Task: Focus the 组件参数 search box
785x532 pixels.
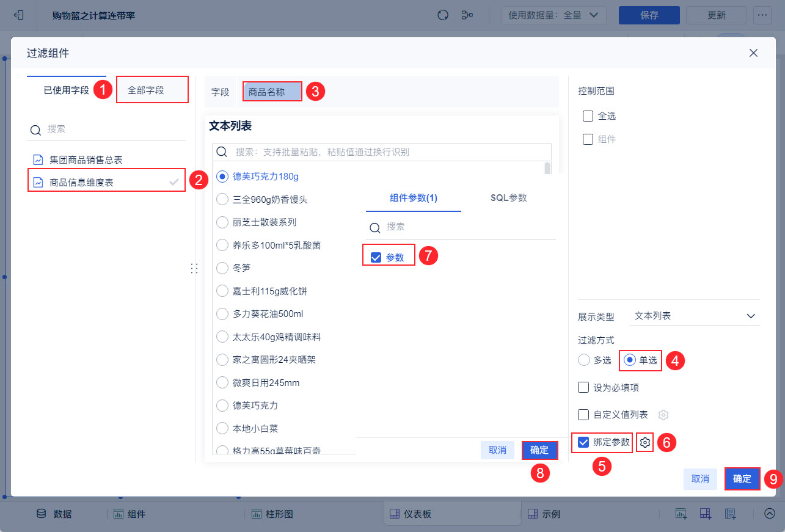Action: click(461, 227)
